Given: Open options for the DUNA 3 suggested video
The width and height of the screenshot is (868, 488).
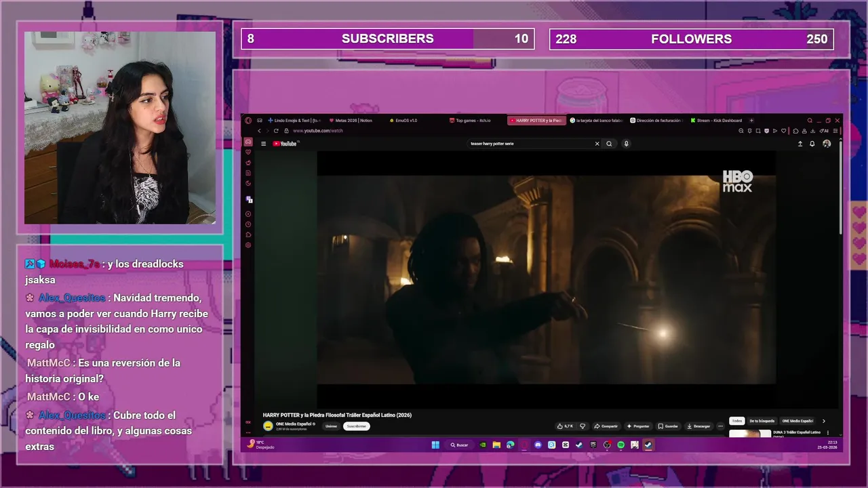Looking at the screenshot, I should [827, 432].
